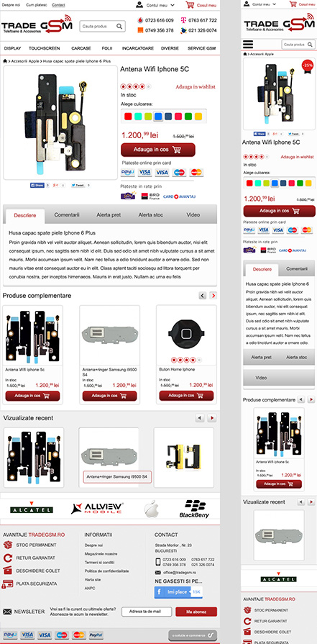Screen dimensions: 317x644
Task: Click the Adauga in wishlist link desktop
Action: click(196, 86)
